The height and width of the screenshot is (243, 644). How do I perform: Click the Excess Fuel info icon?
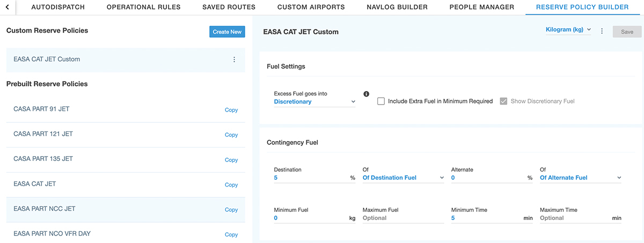click(367, 94)
